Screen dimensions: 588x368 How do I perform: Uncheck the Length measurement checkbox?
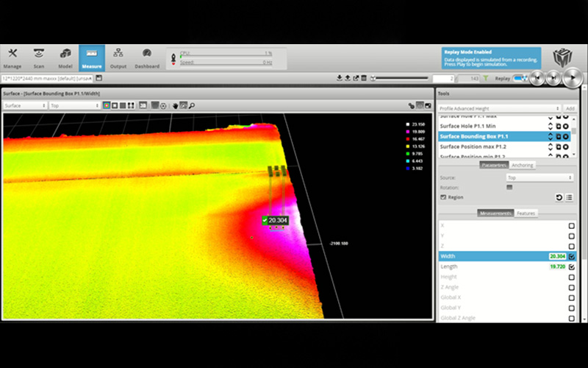click(571, 266)
